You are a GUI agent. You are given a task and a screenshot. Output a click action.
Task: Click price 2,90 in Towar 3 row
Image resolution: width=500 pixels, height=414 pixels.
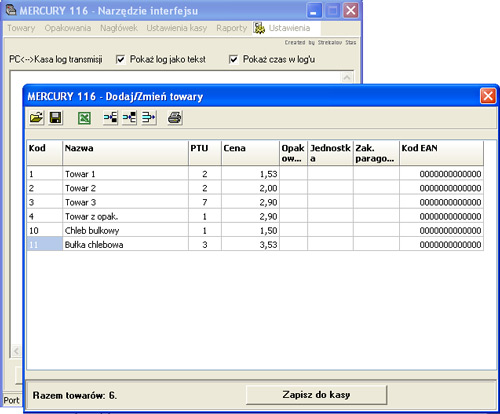250,202
